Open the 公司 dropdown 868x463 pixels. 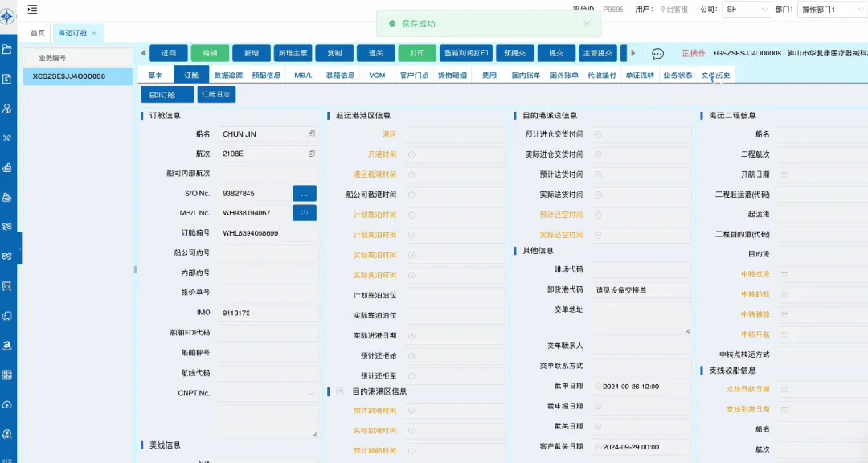click(746, 10)
